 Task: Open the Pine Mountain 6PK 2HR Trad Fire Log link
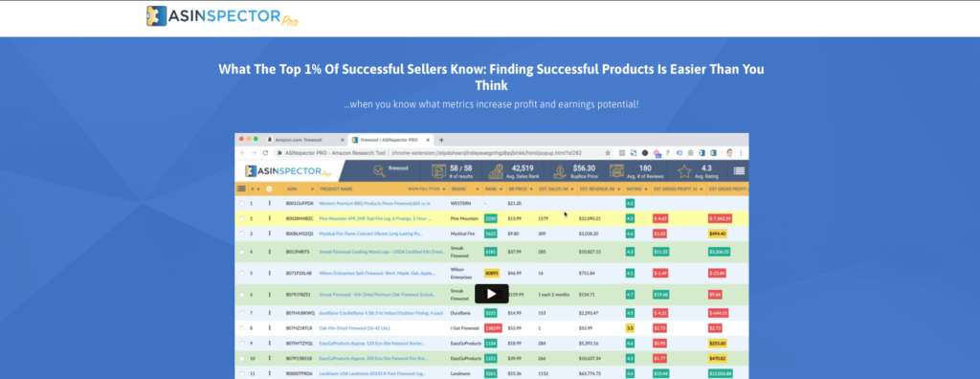coord(375,218)
